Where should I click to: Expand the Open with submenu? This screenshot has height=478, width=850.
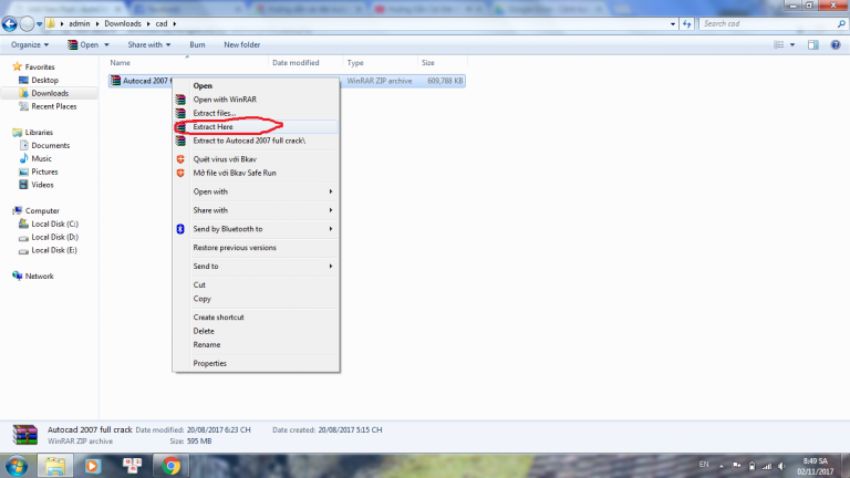tap(256, 192)
